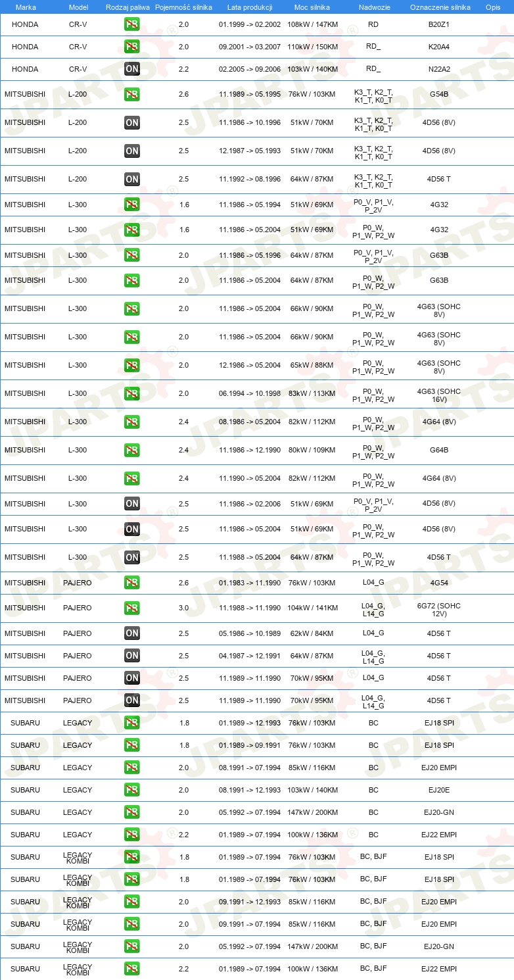
Task: Click petrol icon in Pajero 3.0 6G72 row
Action: click(x=132, y=608)
